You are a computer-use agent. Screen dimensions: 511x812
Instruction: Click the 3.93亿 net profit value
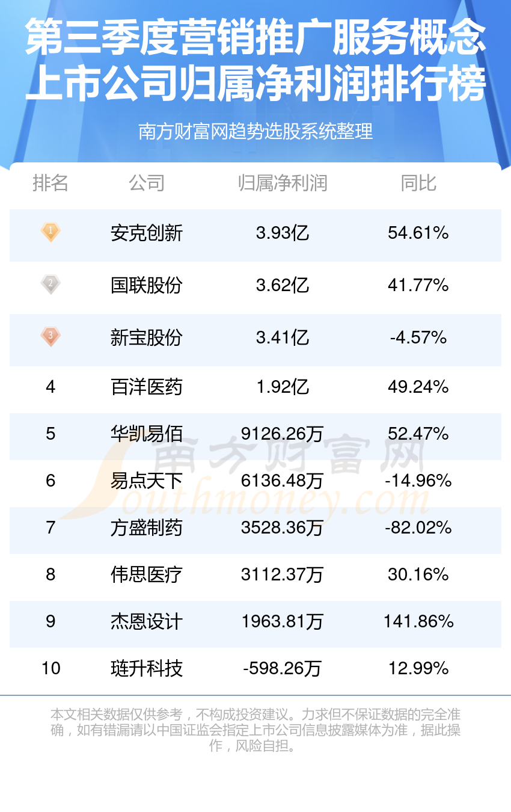283,233
